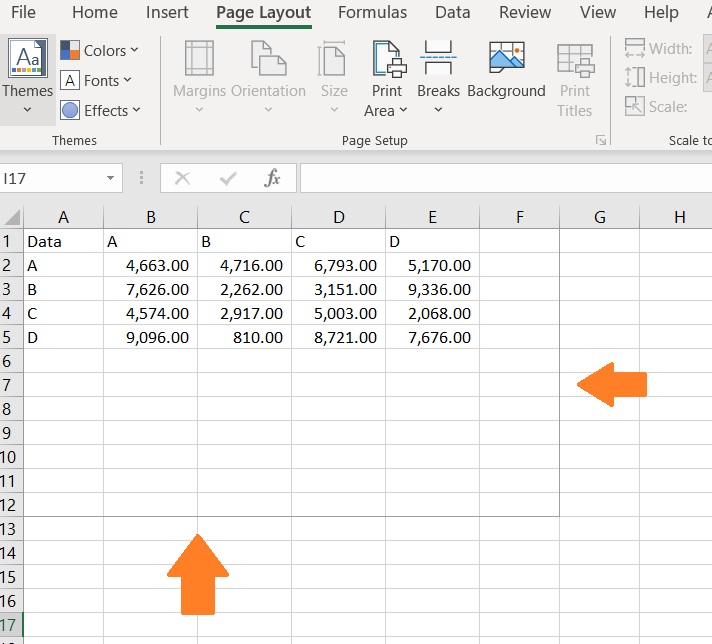Click the Select All corner triangle

(x=12, y=217)
